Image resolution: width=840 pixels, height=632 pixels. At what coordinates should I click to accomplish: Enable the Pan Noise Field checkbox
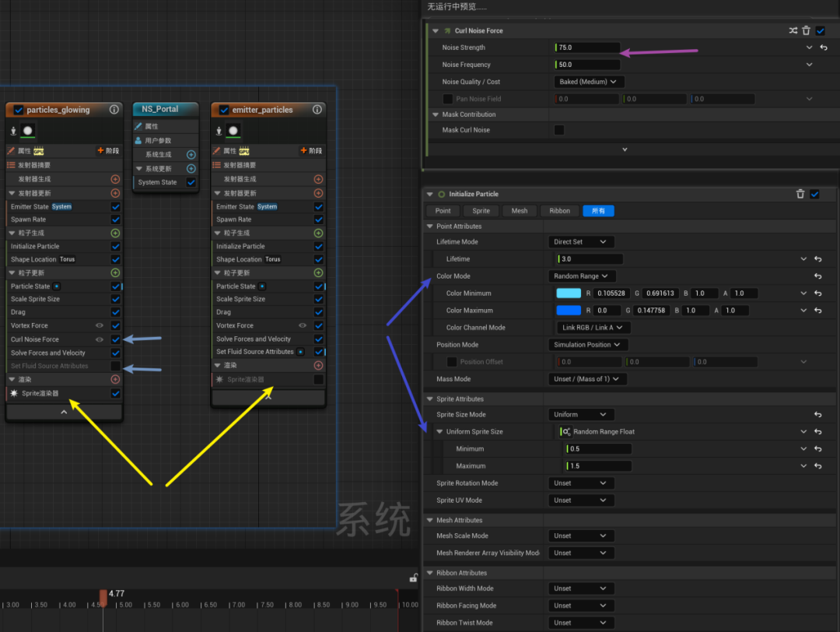pos(448,99)
